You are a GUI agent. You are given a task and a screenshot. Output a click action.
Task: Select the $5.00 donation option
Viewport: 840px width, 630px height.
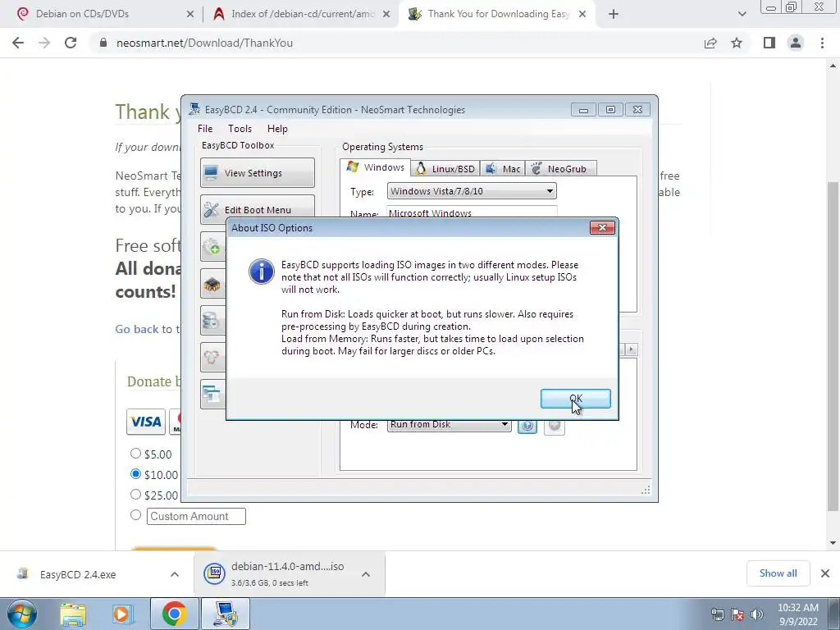point(135,454)
